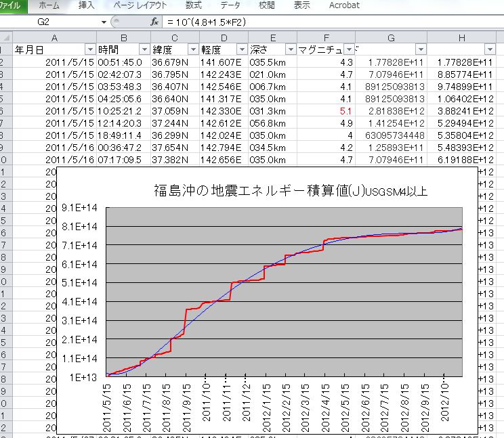
Task: Open the Acrobat ribbon tab
Action: click(x=344, y=5)
